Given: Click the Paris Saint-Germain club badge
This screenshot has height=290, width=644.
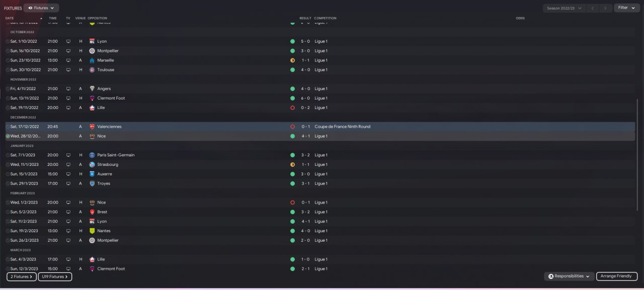Looking at the screenshot, I should (92, 155).
